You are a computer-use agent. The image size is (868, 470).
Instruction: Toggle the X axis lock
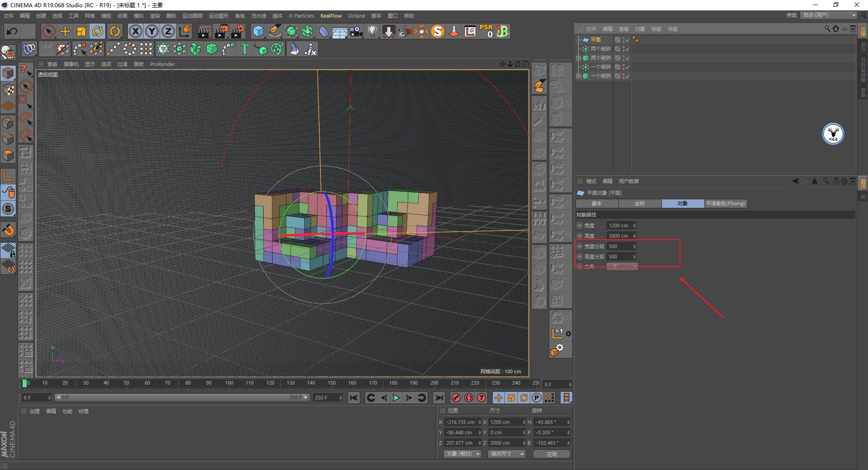(135, 31)
